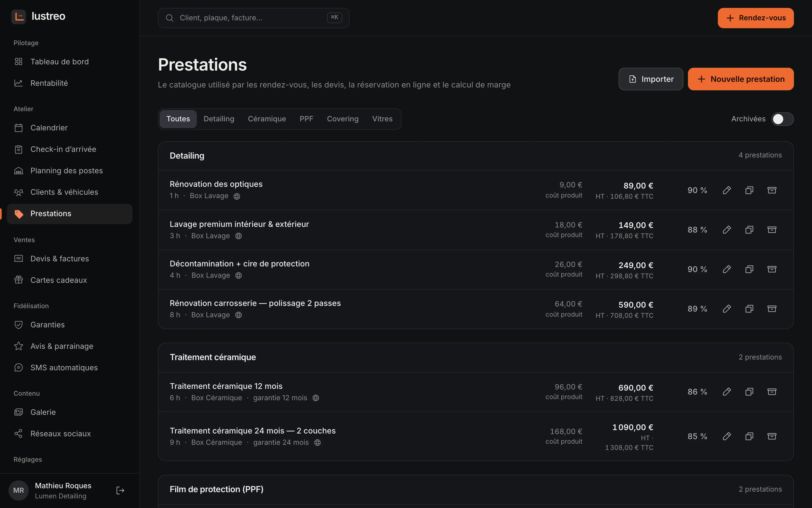Screen dimensions: 812x508
Task: Duplicate Lavage premium intérieur & extérieur
Action: point(749,230)
